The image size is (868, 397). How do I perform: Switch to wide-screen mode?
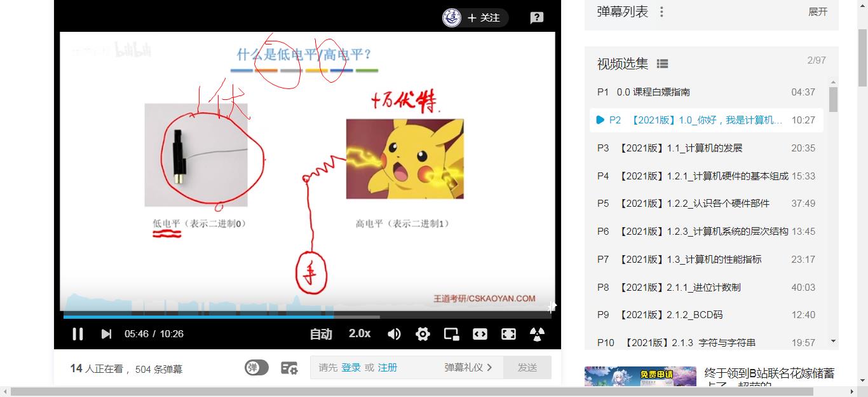point(480,334)
